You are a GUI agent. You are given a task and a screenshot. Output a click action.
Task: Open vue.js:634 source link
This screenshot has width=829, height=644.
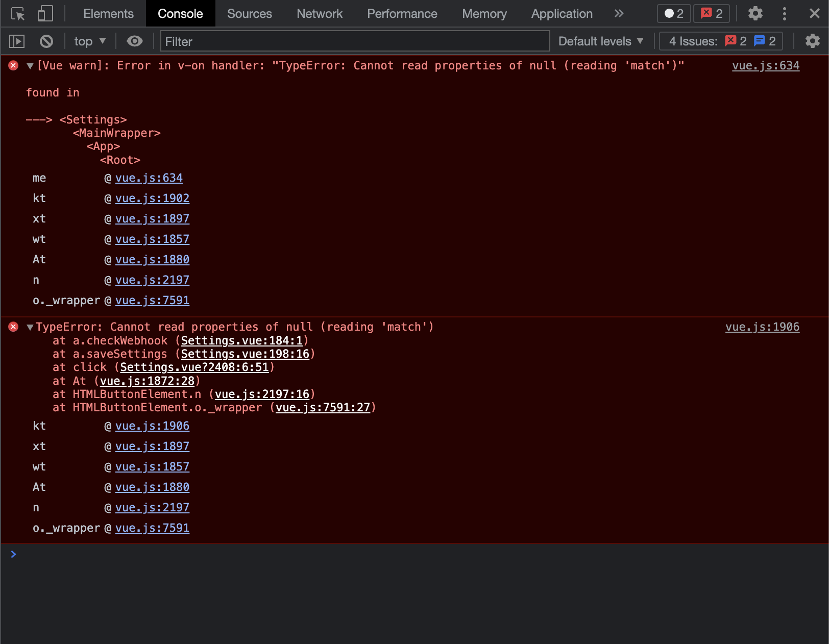pos(766,65)
